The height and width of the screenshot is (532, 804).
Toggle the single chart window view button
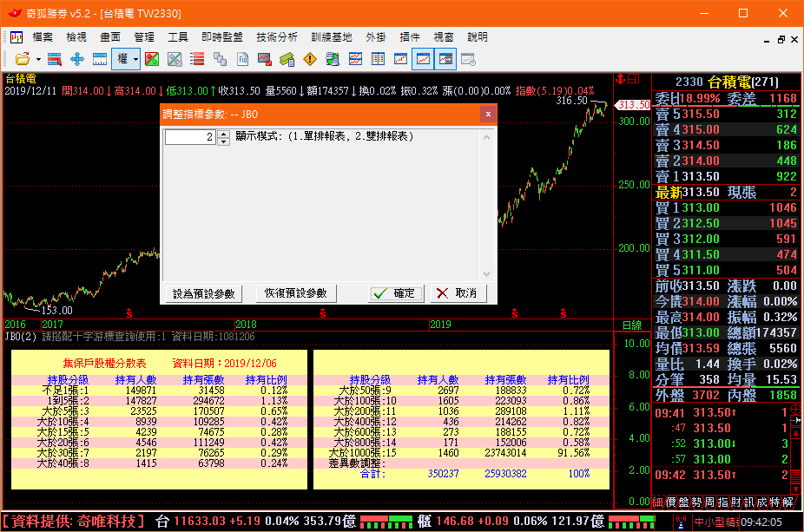423,59
